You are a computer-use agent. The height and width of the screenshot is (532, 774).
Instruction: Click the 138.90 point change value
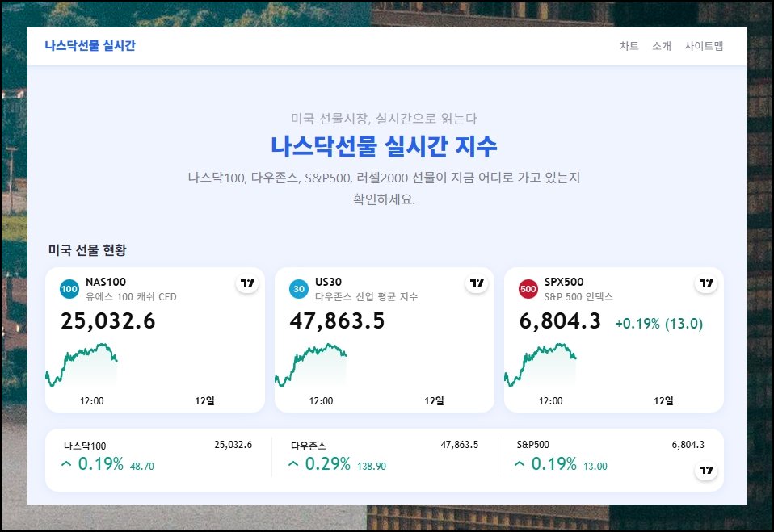click(372, 467)
